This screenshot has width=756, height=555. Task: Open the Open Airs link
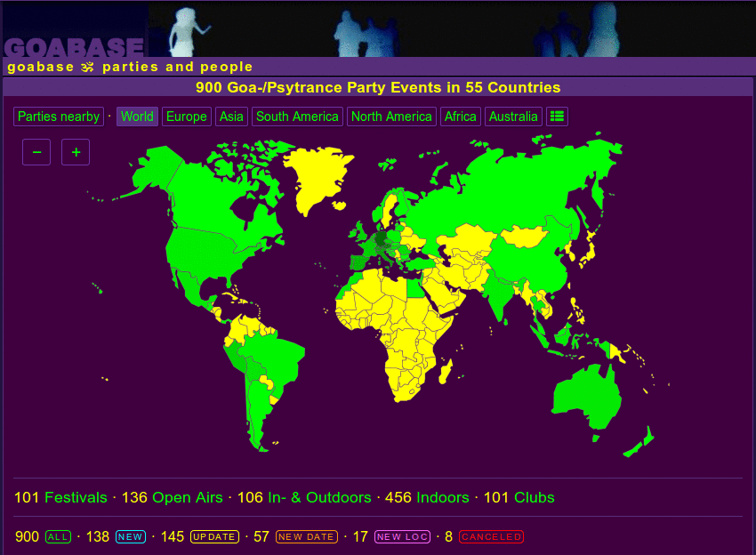pyautogui.click(x=188, y=497)
